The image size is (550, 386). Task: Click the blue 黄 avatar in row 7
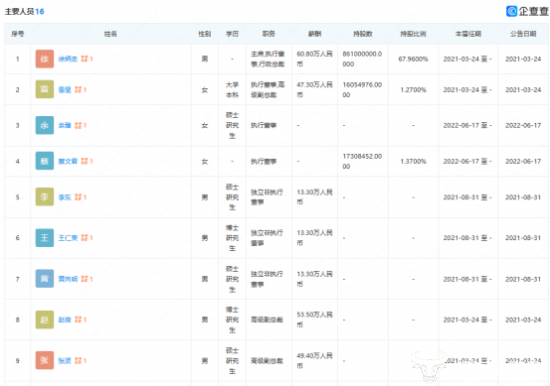coord(45,279)
